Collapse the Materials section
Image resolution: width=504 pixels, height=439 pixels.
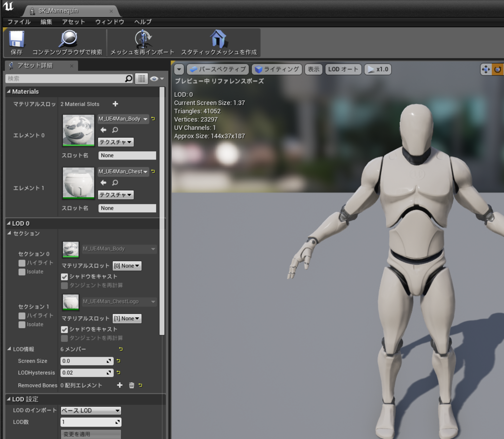pos(9,92)
